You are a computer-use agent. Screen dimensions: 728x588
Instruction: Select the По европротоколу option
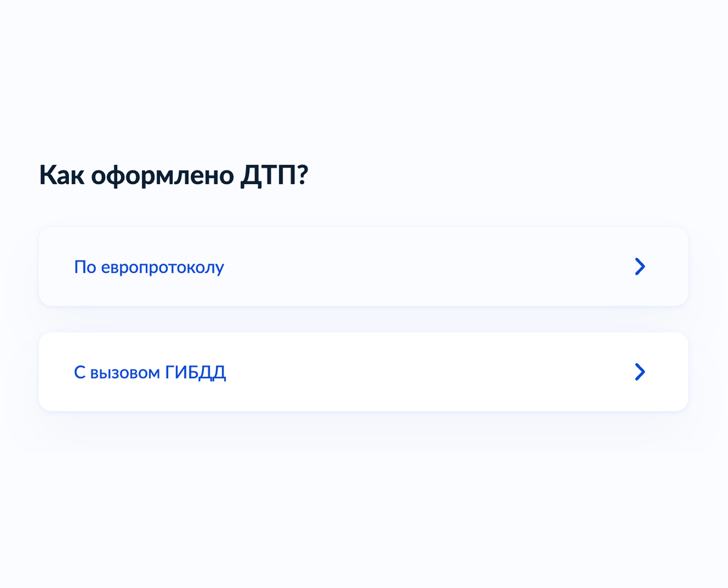click(363, 267)
